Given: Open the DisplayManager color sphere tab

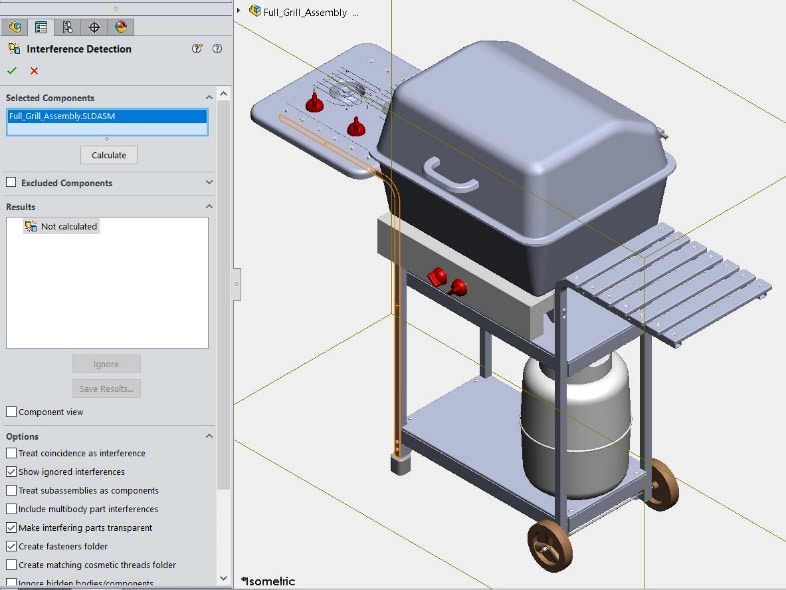Looking at the screenshot, I should (x=121, y=27).
